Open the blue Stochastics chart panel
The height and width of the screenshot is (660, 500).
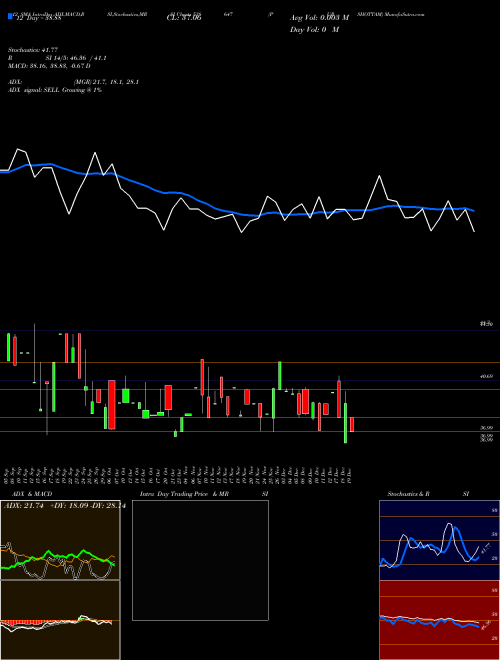pyautogui.click(x=439, y=540)
